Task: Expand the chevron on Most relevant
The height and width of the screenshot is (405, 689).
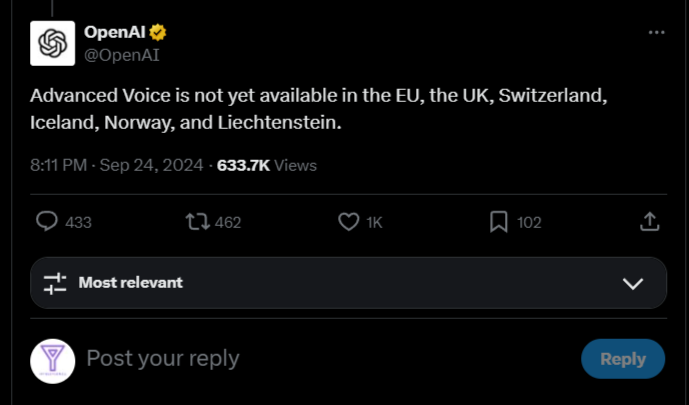Action: (633, 283)
